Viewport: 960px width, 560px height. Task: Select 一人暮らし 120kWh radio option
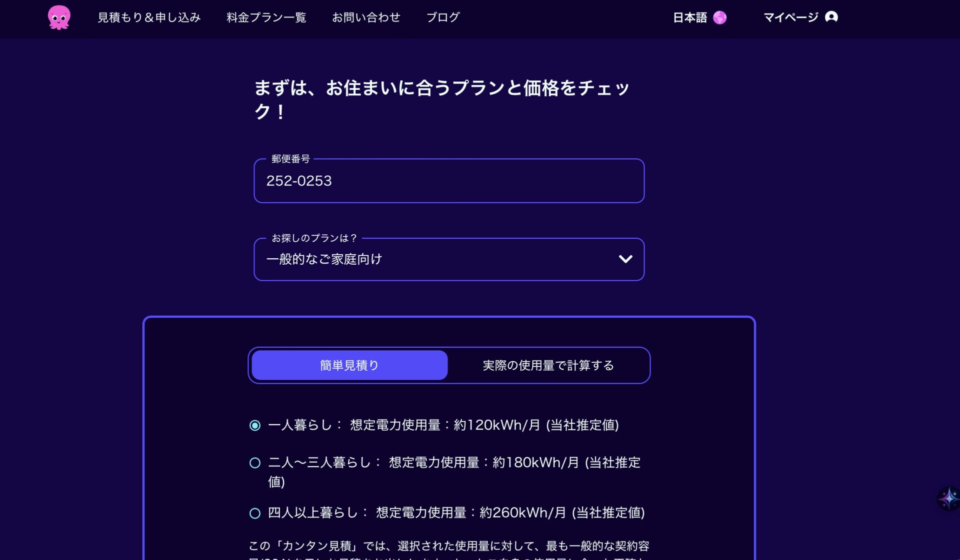click(x=255, y=426)
